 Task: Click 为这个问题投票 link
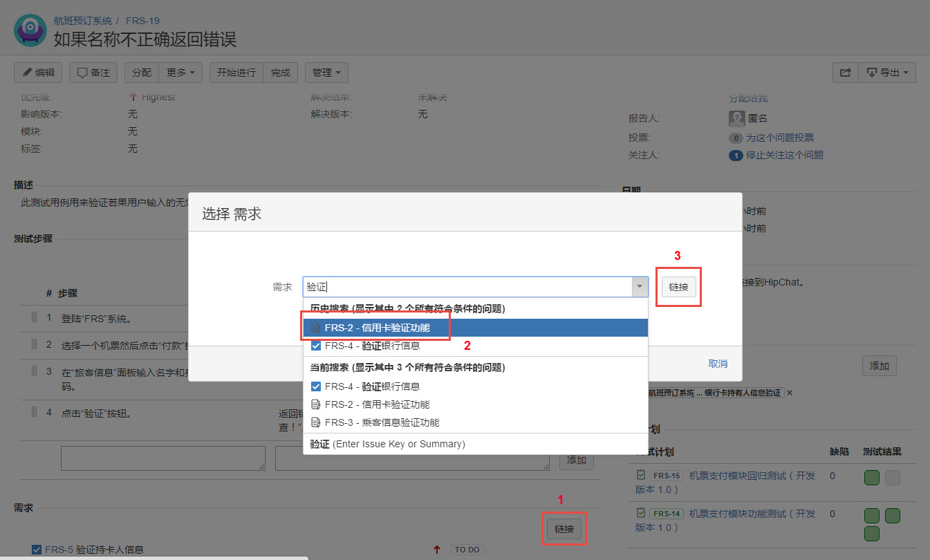point(780,138)
